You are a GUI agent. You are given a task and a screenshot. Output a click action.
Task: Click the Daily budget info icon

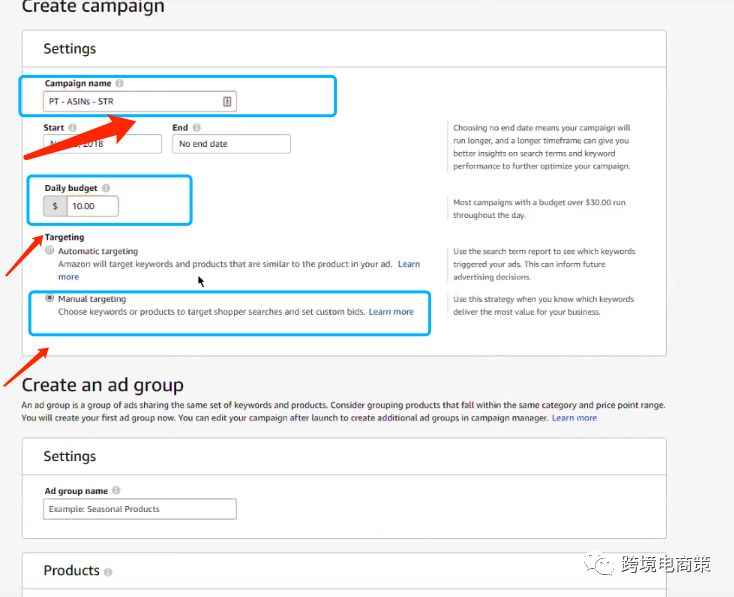coord(106,188)
